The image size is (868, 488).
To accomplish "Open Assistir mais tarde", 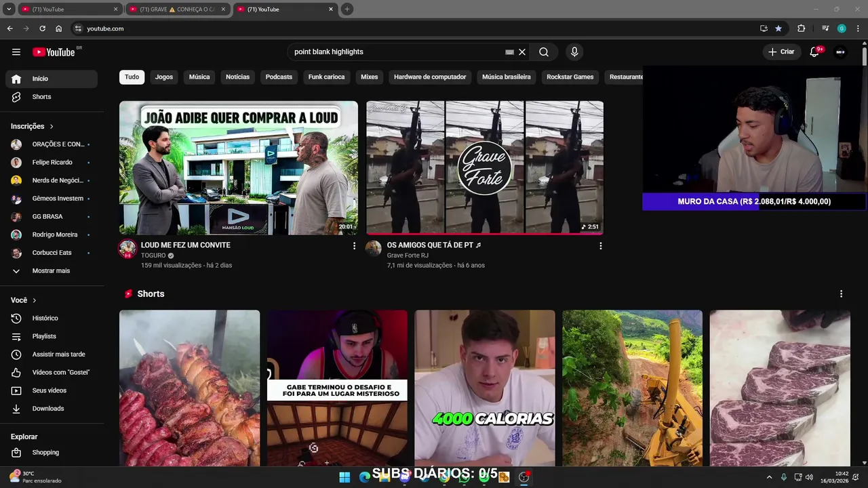I will coord(52,354).
